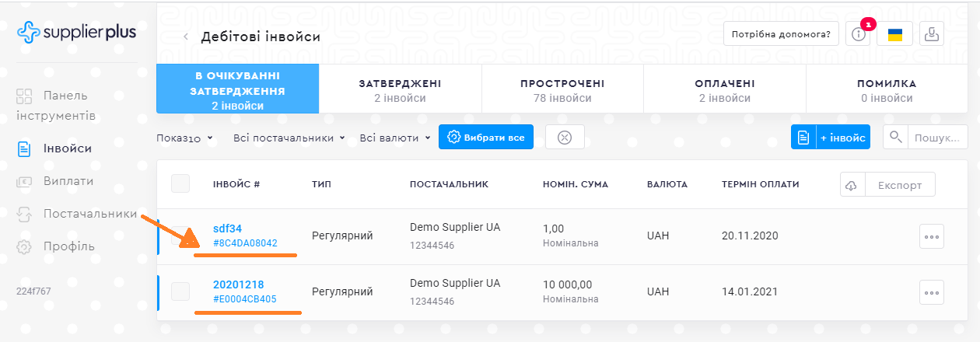Image resolution: width=980 pixels, height=342 pixels.
Task: Click the cloud download icon beside Експорт
Action: click(852, 185)
